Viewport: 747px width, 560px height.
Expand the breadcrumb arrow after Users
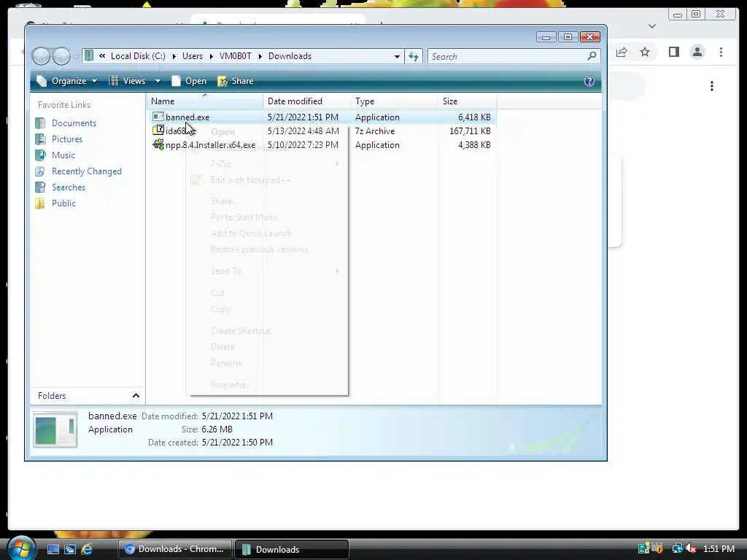click(x=212, y=56)
